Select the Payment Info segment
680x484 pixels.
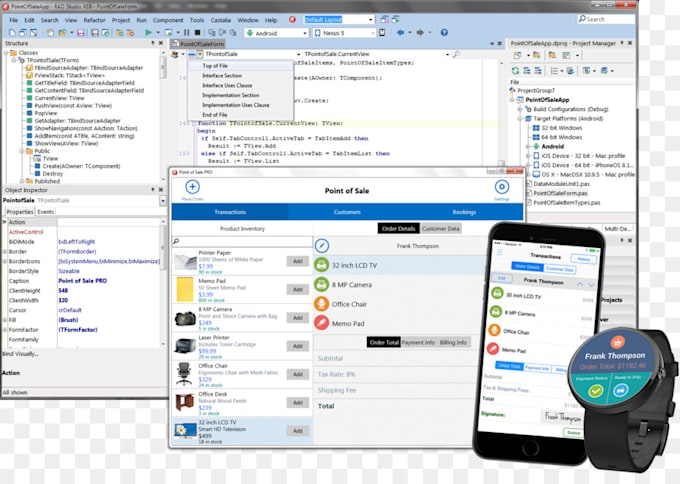pos(418,342)
